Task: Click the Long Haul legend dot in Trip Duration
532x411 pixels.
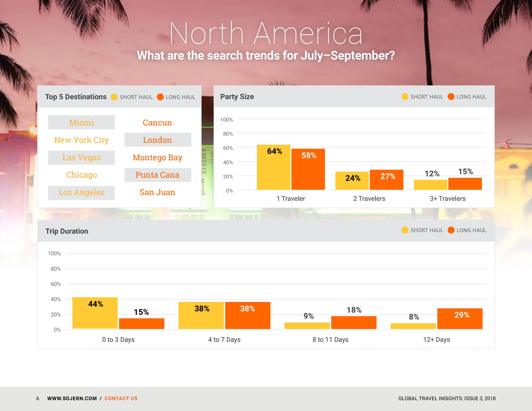Action: click(451, 230)
